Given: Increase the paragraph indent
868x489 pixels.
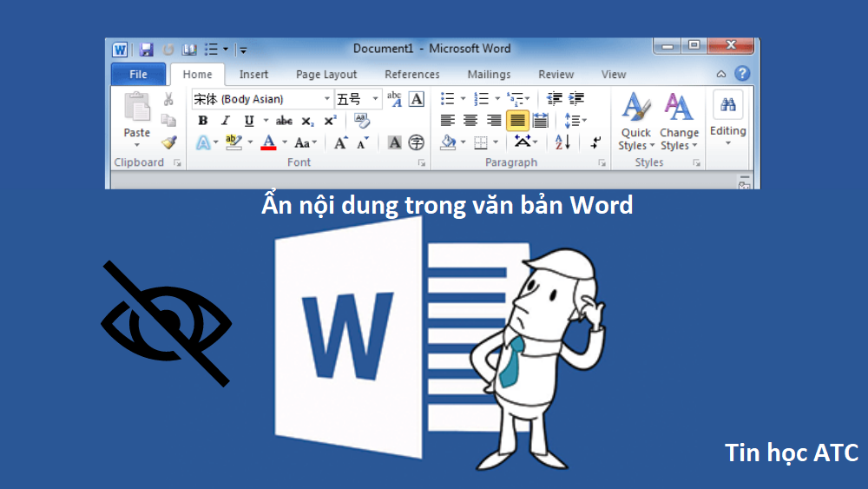Looking at the screenshot, I should 576,99.
